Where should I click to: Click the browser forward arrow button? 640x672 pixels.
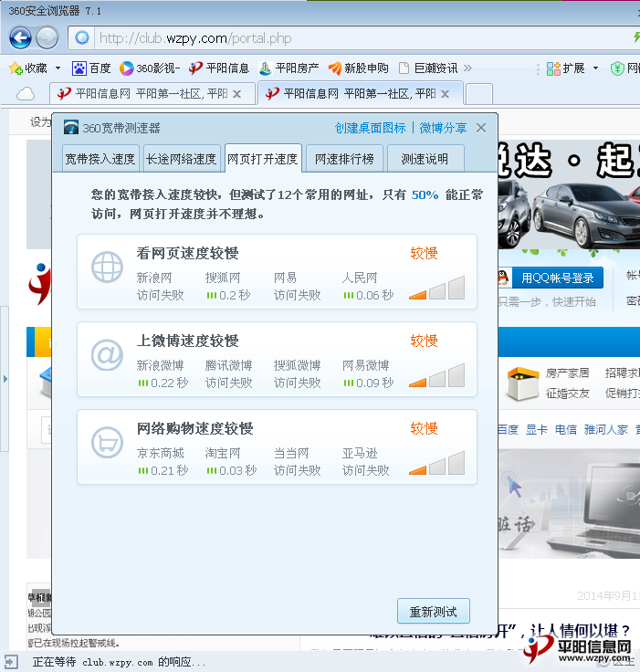tap(47, 37)
